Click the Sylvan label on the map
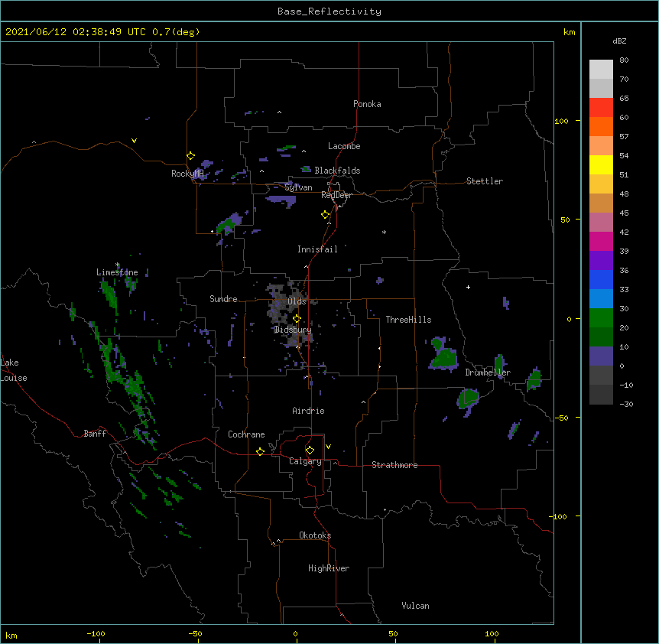The width and height of the screenshot is (659, 644). coord(298,187)
